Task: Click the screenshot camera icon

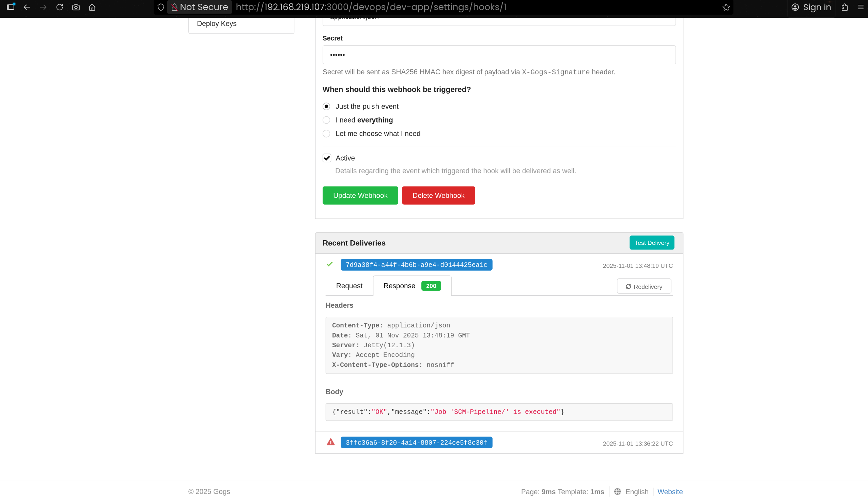Action: coord(76,7)
